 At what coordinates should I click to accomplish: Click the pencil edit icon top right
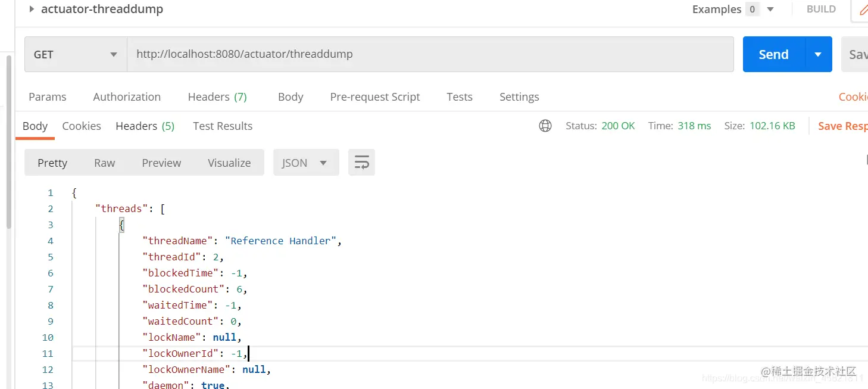coord(863,10)
